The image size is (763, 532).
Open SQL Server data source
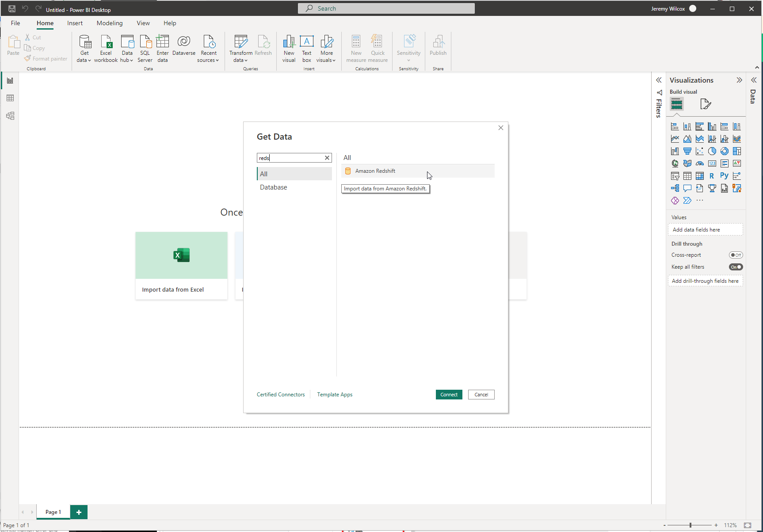[145, 49]
